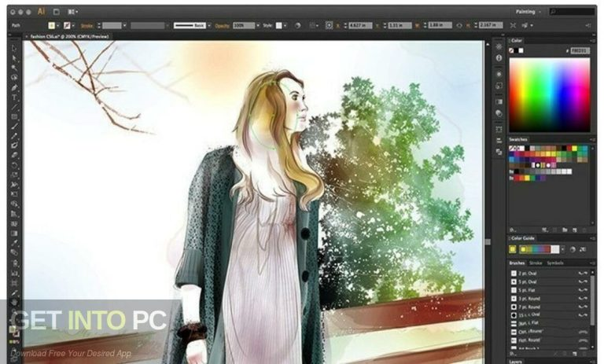Switch to the Brushes tab
This screenshot has width=604, height=364.
coord(517,263)
